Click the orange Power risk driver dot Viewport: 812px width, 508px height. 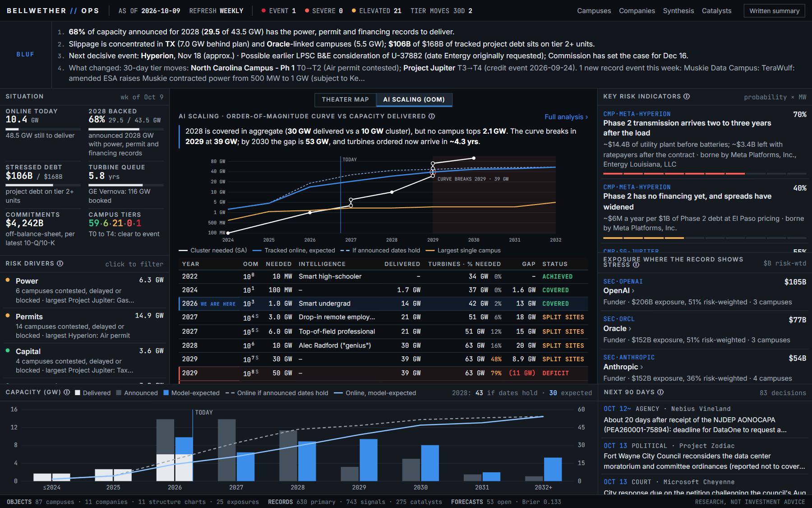8,280
